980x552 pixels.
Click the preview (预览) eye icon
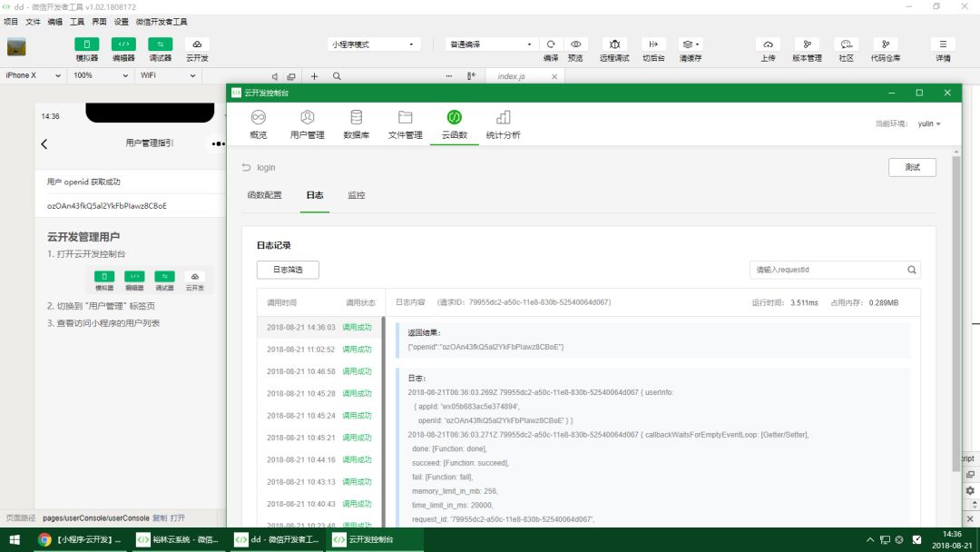pos(575,44)
